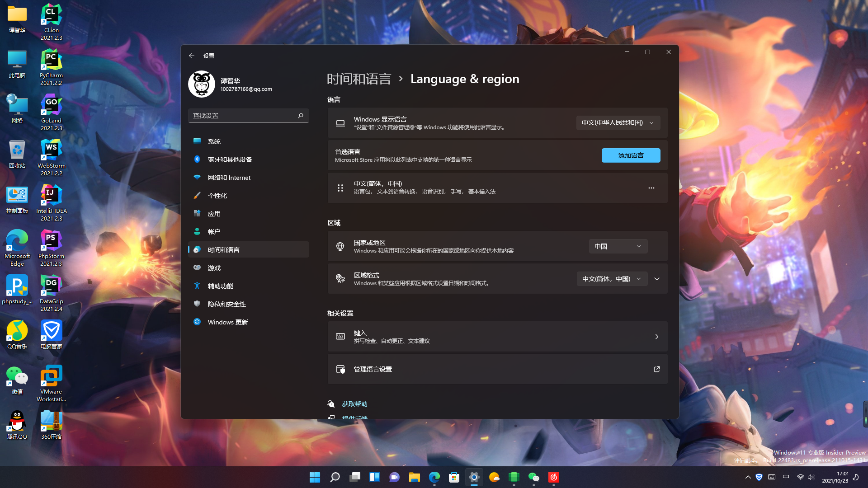Open File Explorer on taskbar
This screenshot has width=868, height=488.
coord(415,477)
